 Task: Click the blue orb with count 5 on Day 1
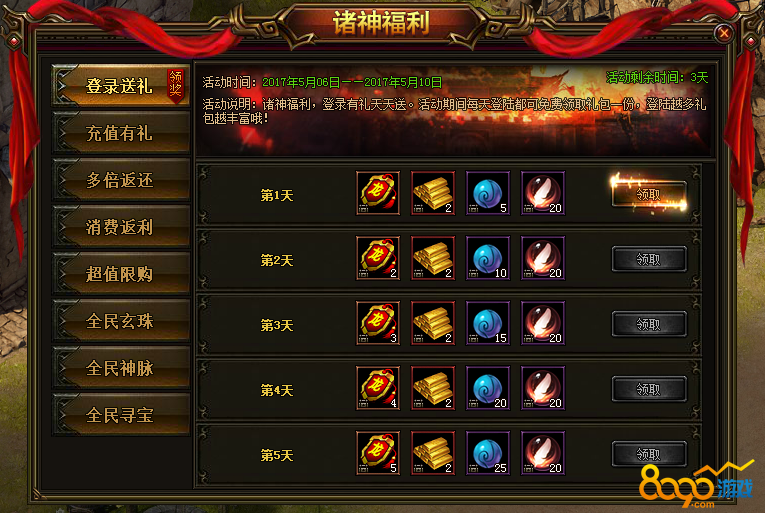488,193
